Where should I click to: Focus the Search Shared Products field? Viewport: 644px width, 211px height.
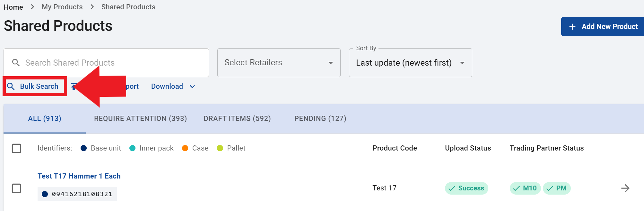tap(106, 63)
